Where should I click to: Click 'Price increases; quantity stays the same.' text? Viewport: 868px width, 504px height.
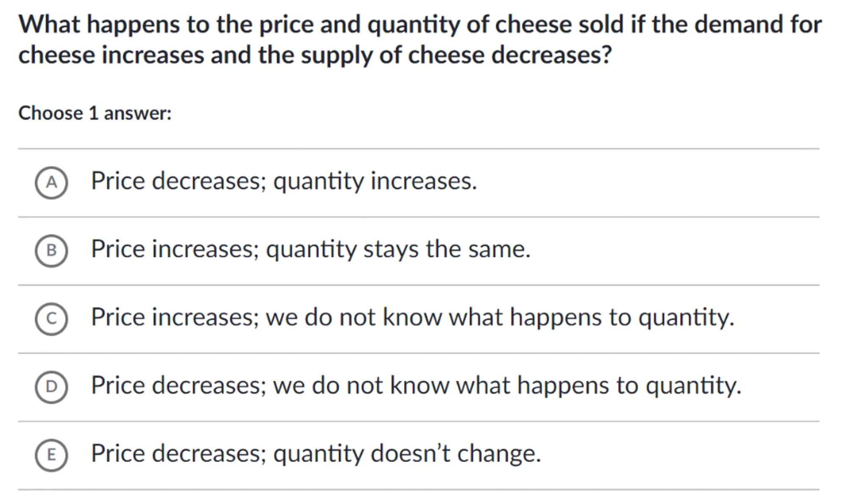pyautogui.click(x=310, y=249)
